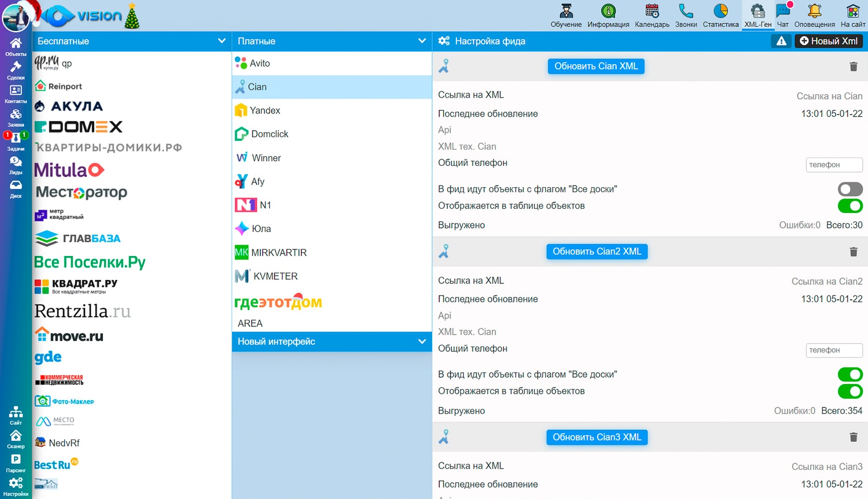Select Domclick in the paid list

[269, 134]
